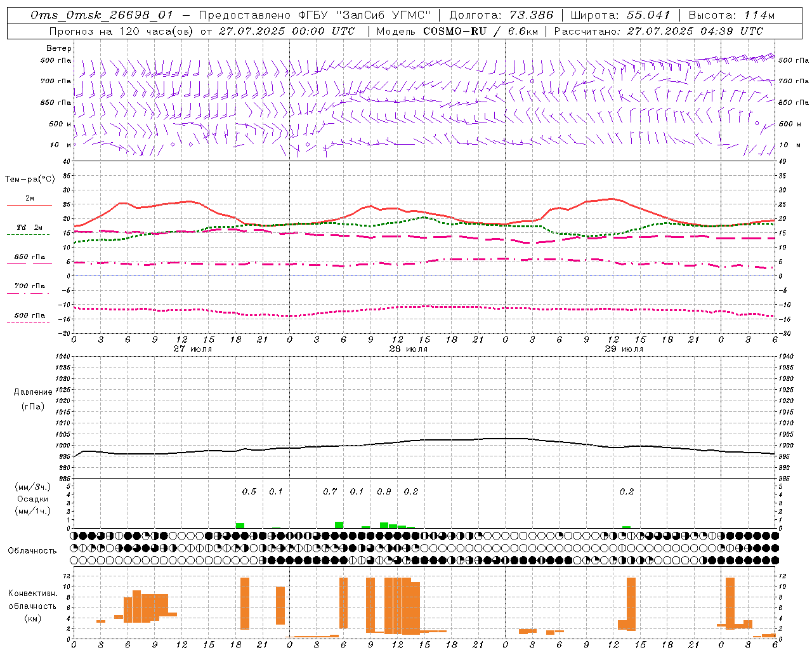The width and height of the screenshot is (812, 650).
Task: Click the 'Широта: 55.041' header field
Action: pos(620,15)
